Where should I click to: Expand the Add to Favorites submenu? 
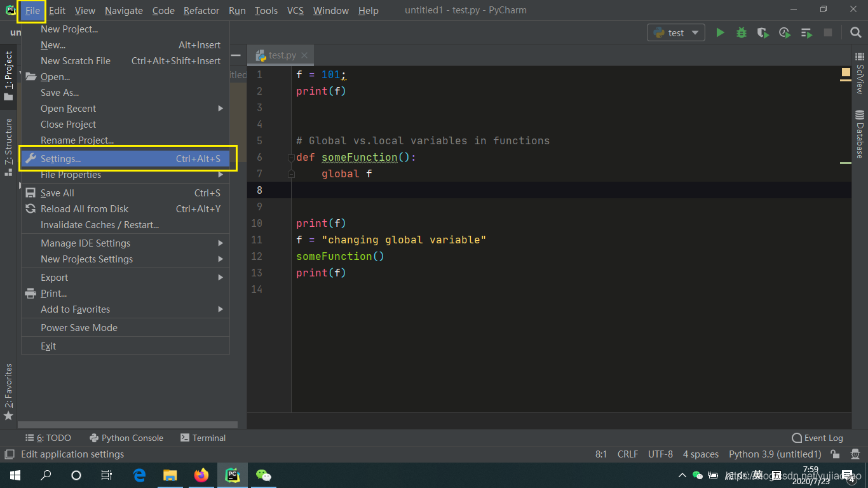click(126, 309)
